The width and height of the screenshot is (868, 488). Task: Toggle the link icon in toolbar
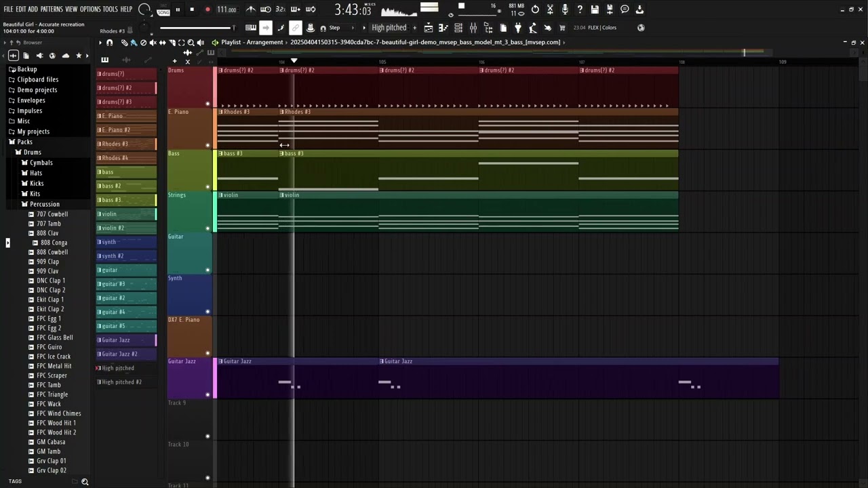295,28
